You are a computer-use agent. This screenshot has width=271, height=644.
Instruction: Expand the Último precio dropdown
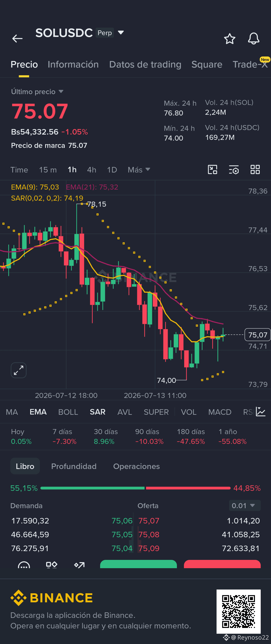tap(37, 92)
